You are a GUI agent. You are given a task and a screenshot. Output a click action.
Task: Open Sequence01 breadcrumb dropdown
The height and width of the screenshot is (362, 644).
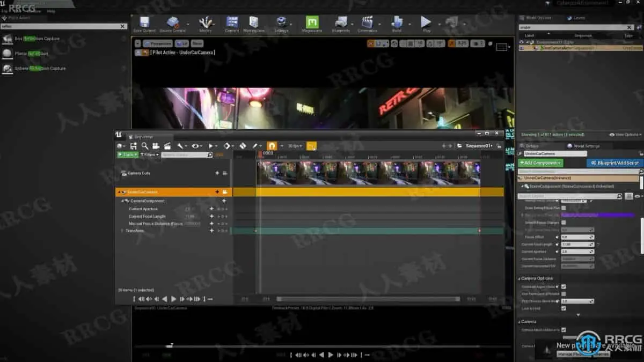(479, 146)
